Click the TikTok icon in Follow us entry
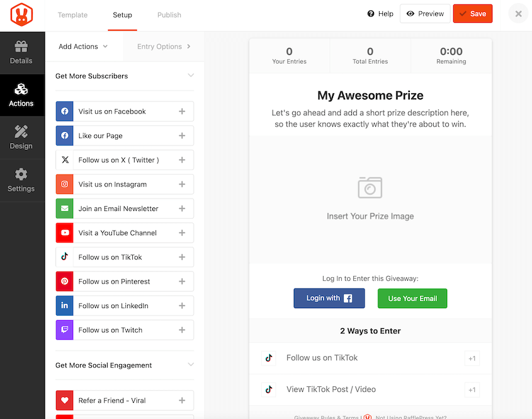The image size is (532, 419). [64, 256]
